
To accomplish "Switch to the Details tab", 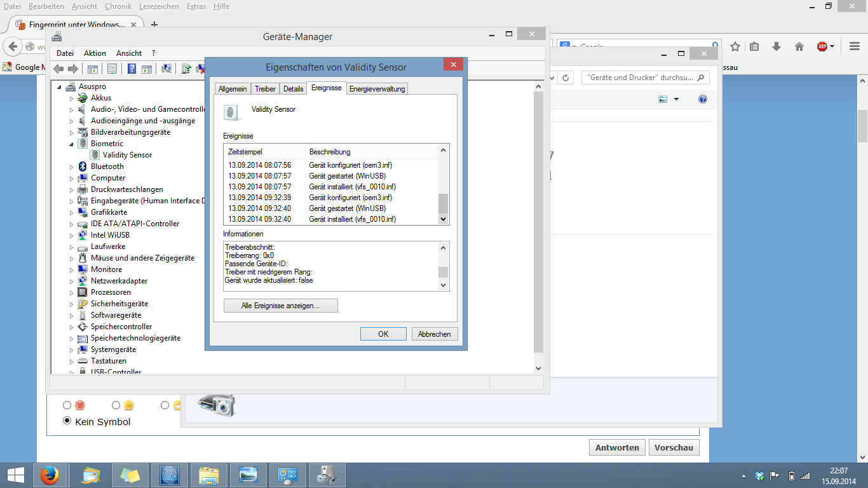I will coord(294,89).
